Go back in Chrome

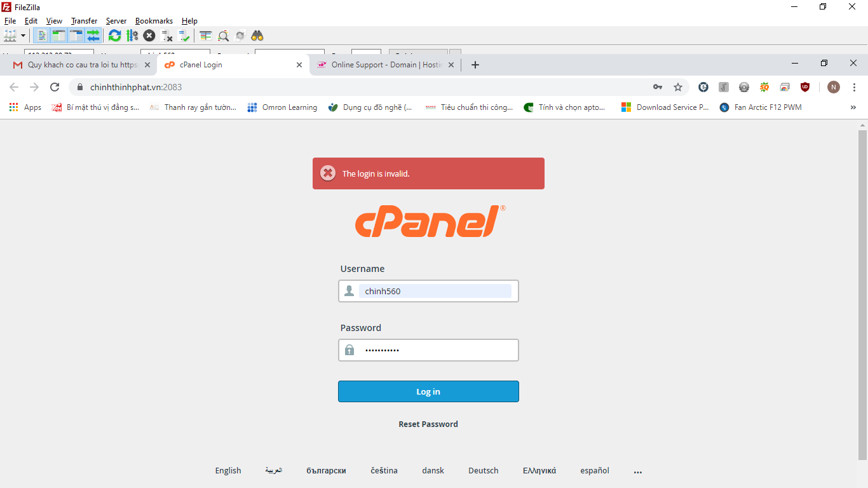click(14, 87)
